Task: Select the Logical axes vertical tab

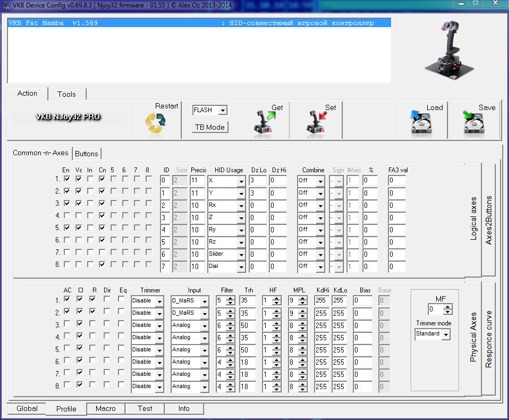Action: [473, 219]
